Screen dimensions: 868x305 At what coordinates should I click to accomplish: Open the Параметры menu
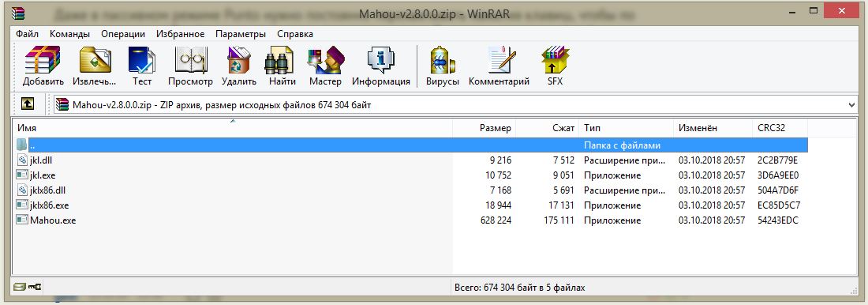(x=240, y=34)
